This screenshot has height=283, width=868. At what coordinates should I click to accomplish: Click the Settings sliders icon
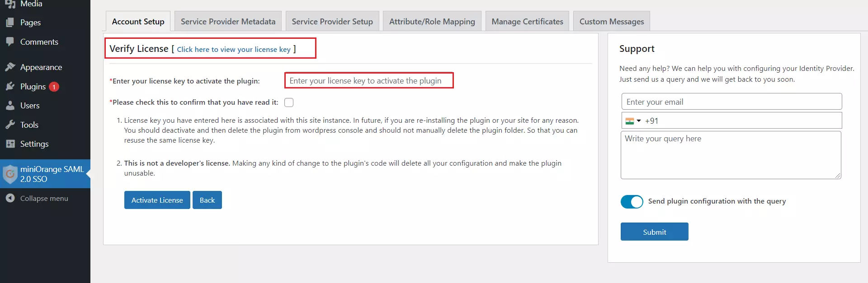10,144
